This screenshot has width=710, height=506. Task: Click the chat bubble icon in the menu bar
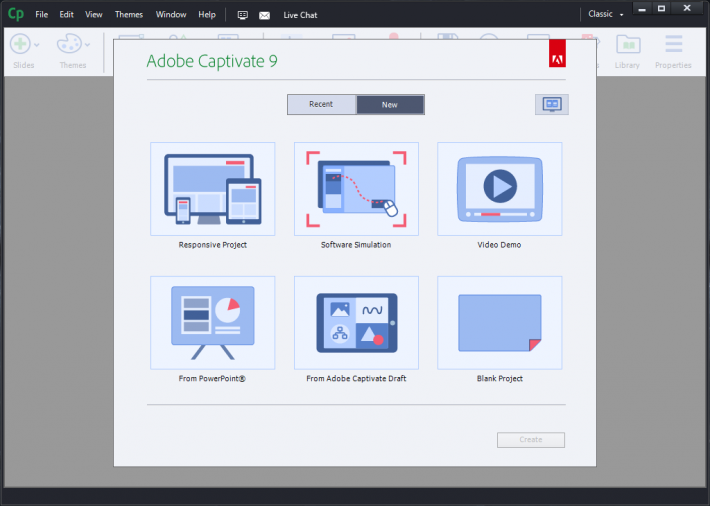(243, 15)
